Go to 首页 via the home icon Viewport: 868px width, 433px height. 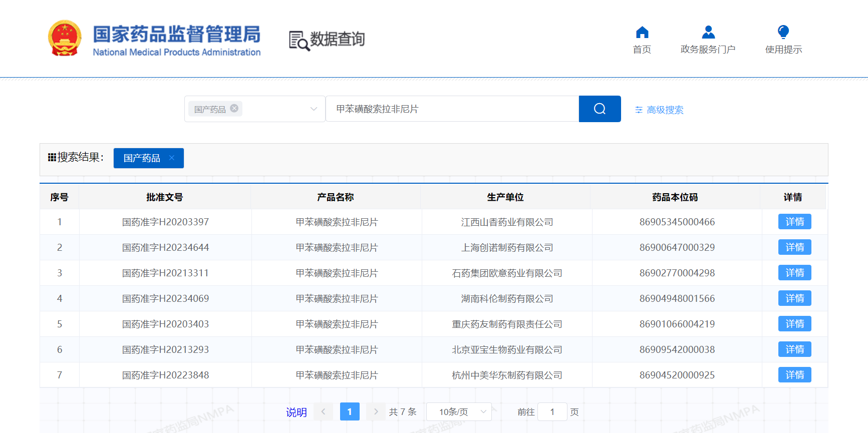click(642, 33)
